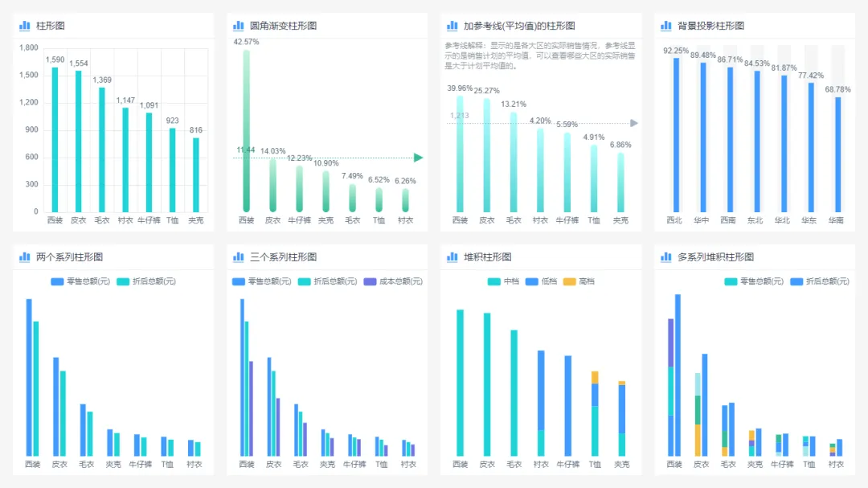Click the 1,213 reference line value
The height and width of the screenshot is (488, 868).
460,115
